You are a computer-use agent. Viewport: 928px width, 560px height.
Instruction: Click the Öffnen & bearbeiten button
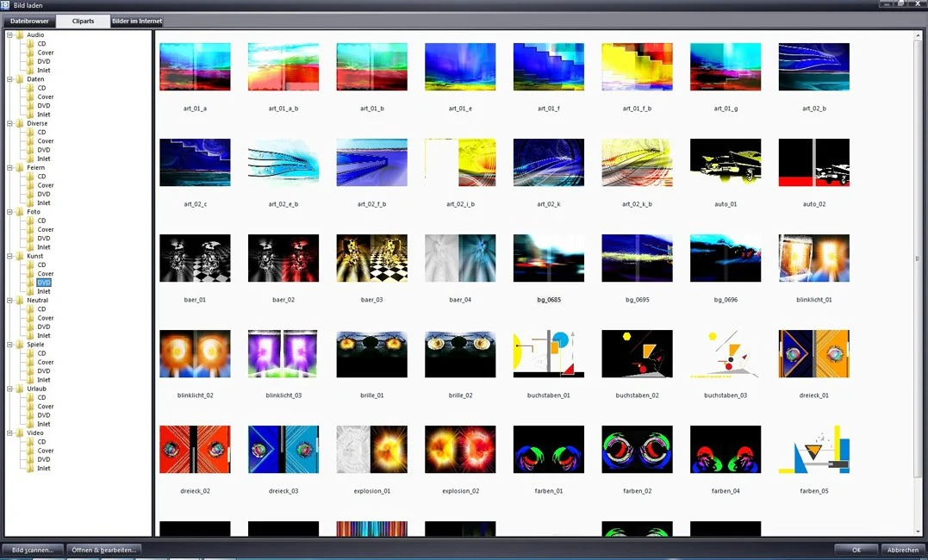104,550
